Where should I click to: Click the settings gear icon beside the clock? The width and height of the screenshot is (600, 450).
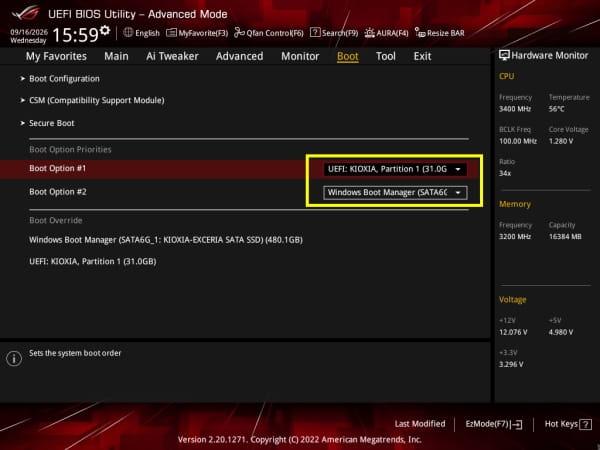point(105,30)
